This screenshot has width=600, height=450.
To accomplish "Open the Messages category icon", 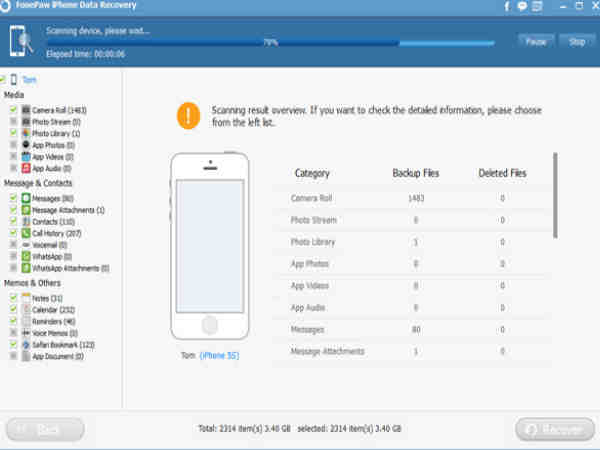I will click(26, 198).
